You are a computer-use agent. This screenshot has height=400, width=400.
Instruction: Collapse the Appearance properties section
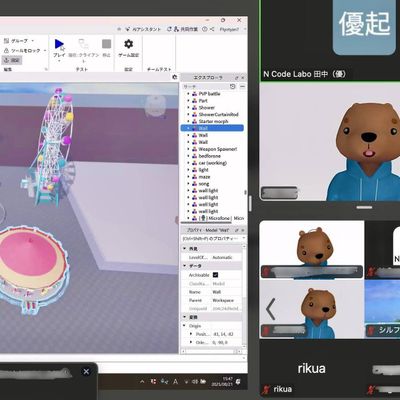(184, 249)
